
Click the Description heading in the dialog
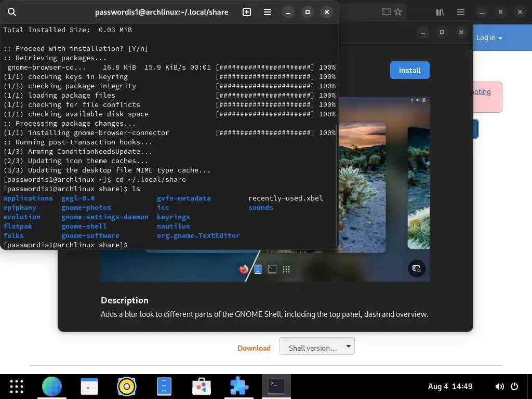pos(125,300)
